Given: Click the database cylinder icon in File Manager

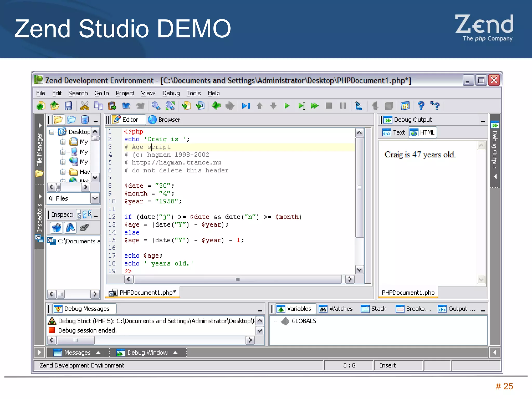Looking at the screenshot, I should click(x=85, y=120).
